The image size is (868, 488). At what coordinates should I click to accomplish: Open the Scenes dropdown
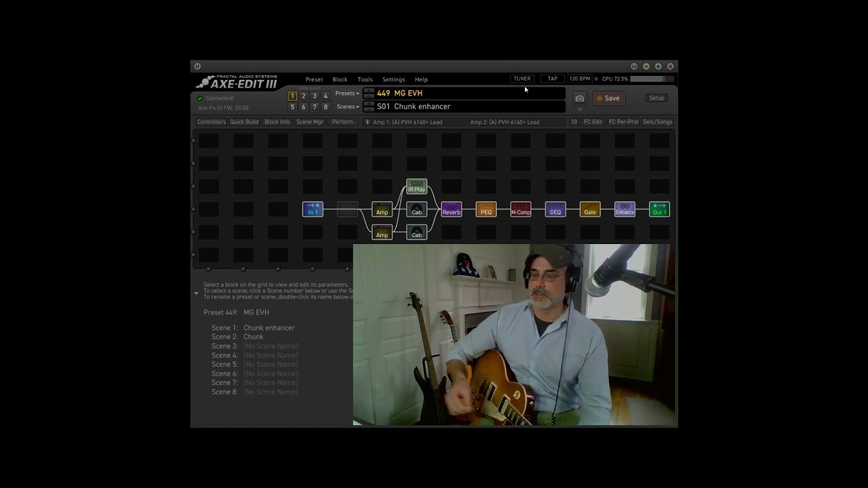pos(348,106)
